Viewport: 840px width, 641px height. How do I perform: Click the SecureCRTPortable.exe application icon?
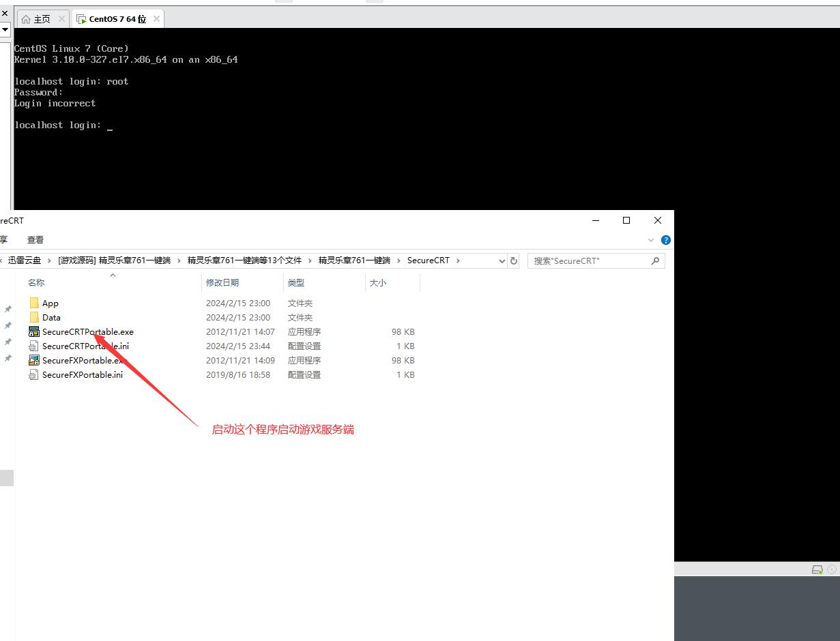pos(34,332)
